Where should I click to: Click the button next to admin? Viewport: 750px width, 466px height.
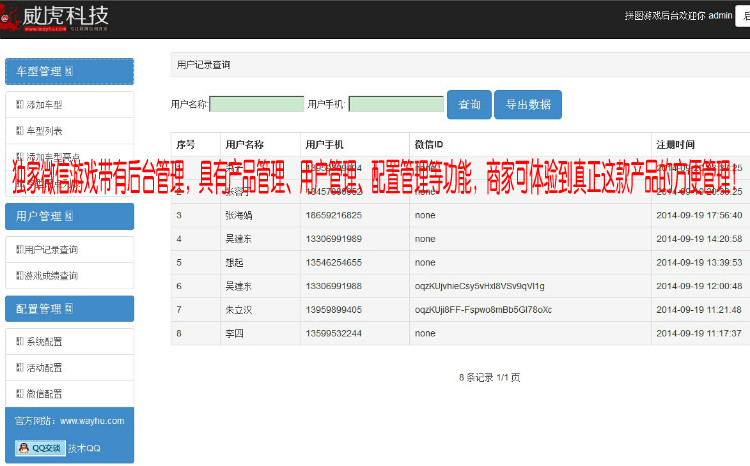pyautogui.click(x=743, y=16)
